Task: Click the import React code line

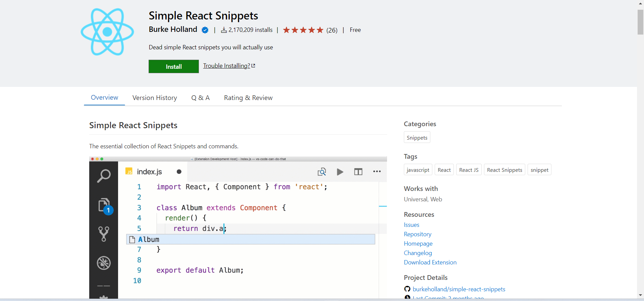Action: coord(242,187)
